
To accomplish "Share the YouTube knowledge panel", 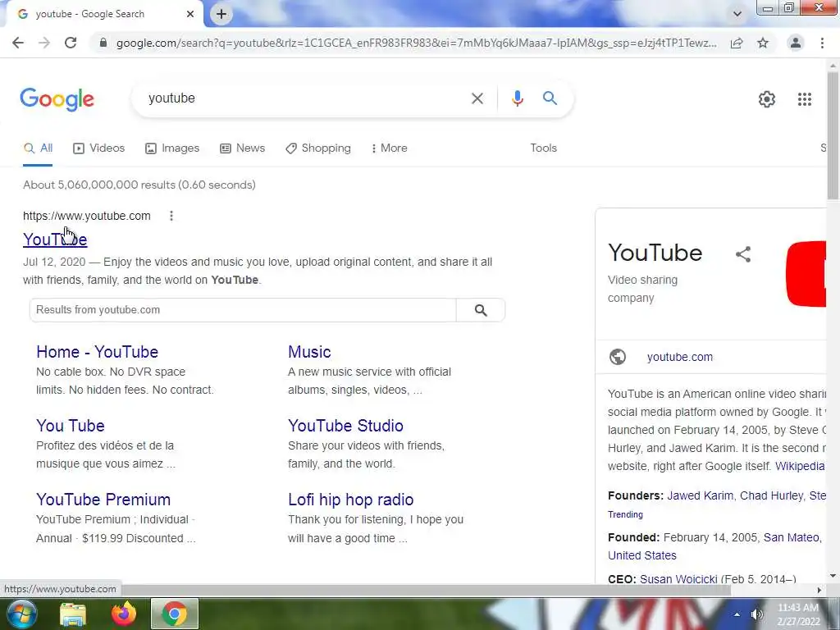I will click(743, 254).
